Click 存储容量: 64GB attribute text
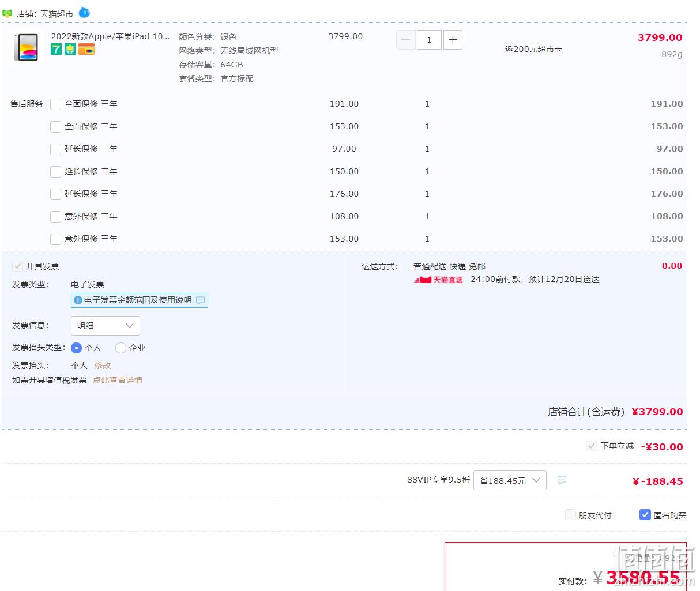The width and height of the screenshot is (700, 591). click(x=211, y=65)
